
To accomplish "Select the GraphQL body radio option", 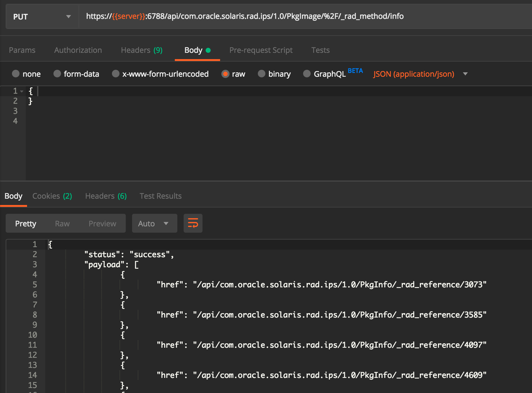I will [x=307, y=74].
